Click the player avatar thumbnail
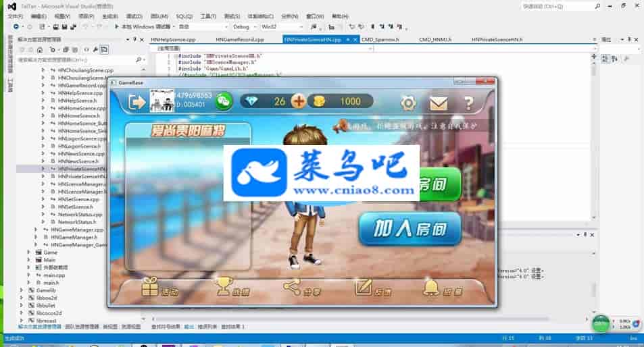Image resolution: width=644 pixels, height=347 pixels. 162,100
